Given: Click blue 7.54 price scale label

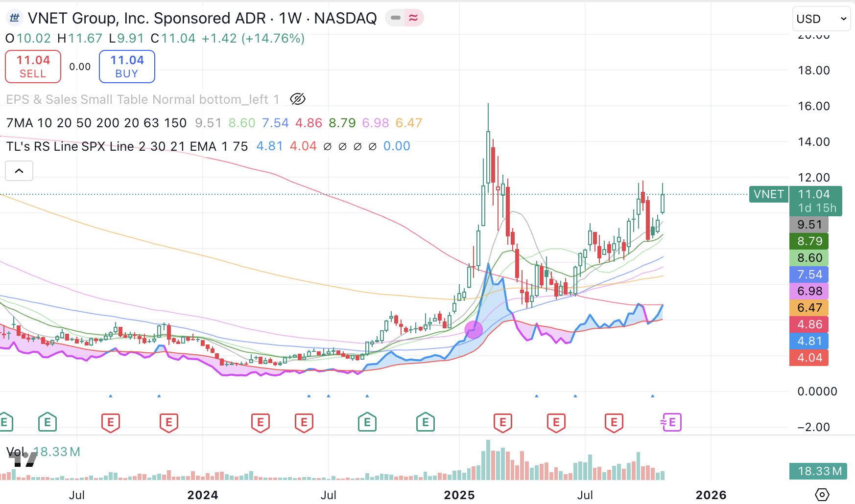Looking at the screenshot, I should pos(809,275).
